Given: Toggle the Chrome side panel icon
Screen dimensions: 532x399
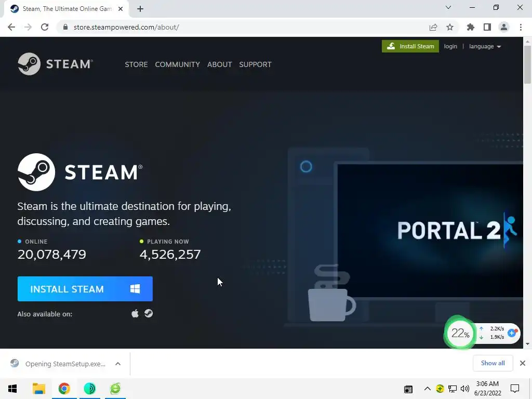Looking at the screenshot, I should [487, 27].
